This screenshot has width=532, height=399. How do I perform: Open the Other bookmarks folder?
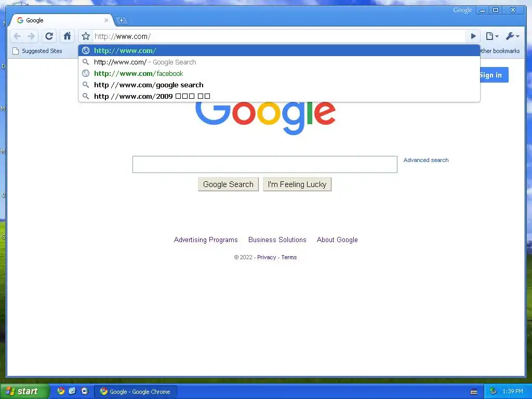499,51
